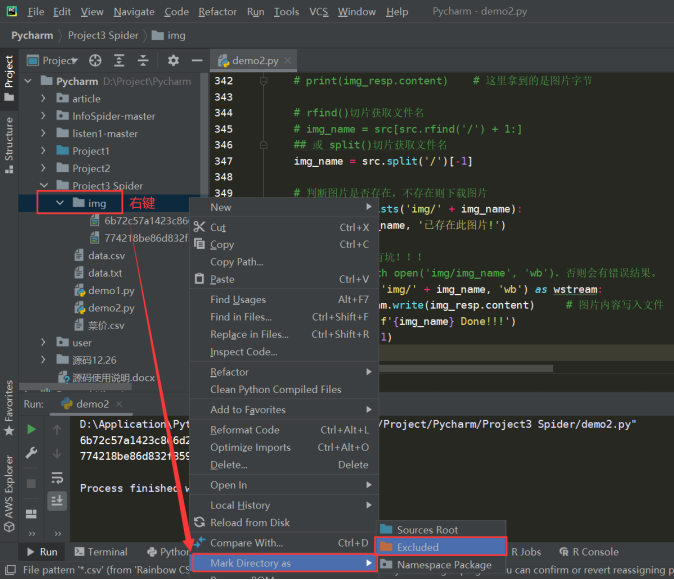Rerun demo2 with green play icon
The image size is (674, 580).
(x=32, y=429)
